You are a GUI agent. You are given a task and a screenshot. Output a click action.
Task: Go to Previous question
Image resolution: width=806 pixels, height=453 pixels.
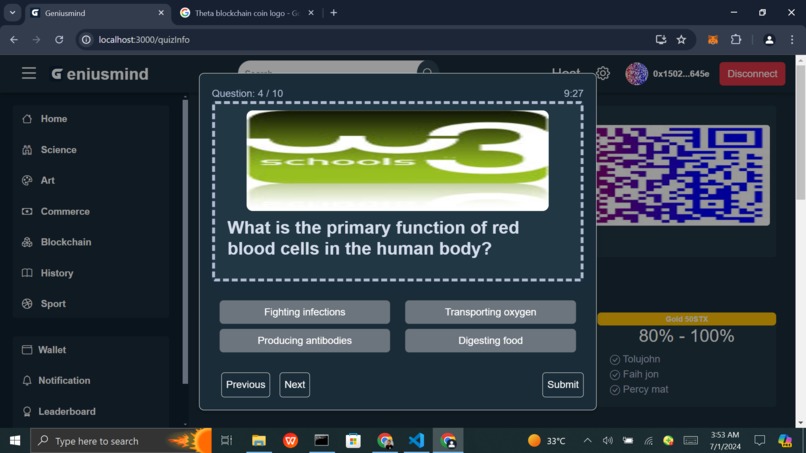246,385
